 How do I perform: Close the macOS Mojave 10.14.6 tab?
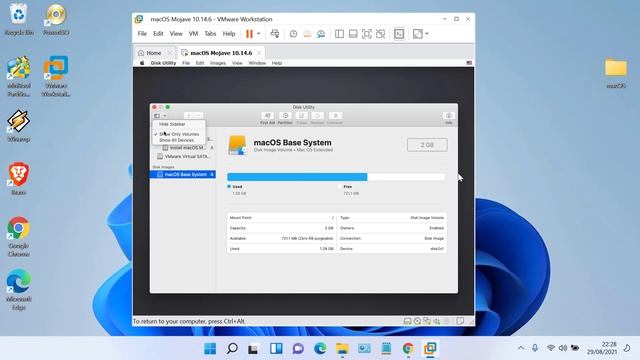click(x=259, y=53)
